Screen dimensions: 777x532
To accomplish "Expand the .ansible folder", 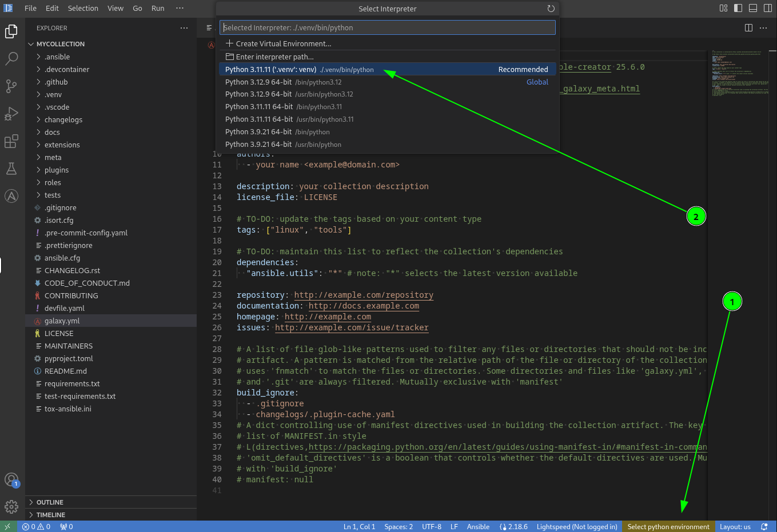I will pyautogui.click(x=111, y=57).
